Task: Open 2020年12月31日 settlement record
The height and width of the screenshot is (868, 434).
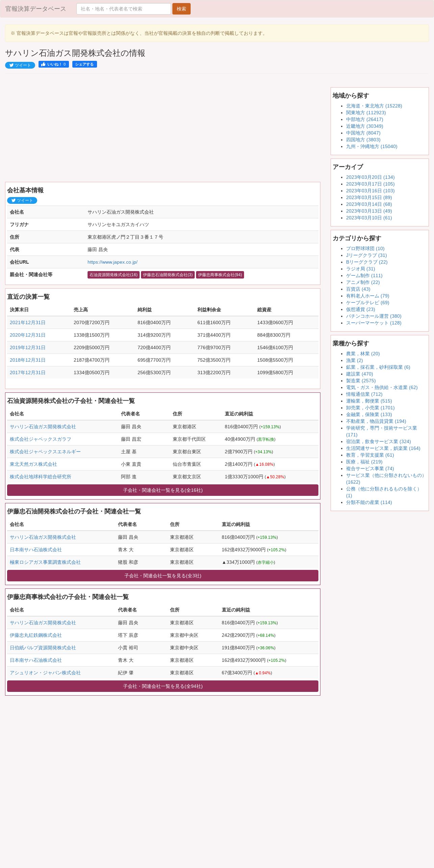Action: tap(28, 335)
